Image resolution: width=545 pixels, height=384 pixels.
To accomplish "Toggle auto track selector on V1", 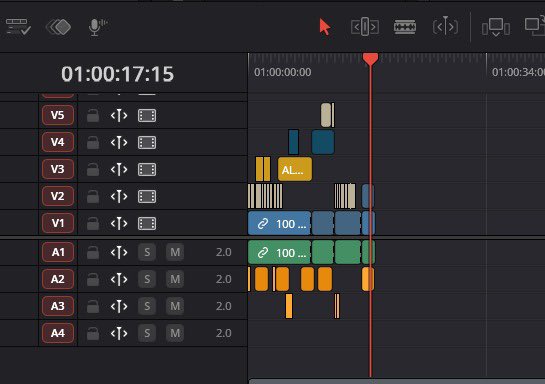I will coord(119,223).
